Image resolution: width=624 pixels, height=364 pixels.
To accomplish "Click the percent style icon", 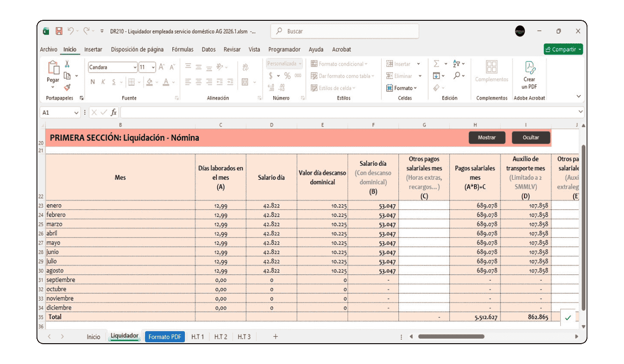I will pos(287,76).
